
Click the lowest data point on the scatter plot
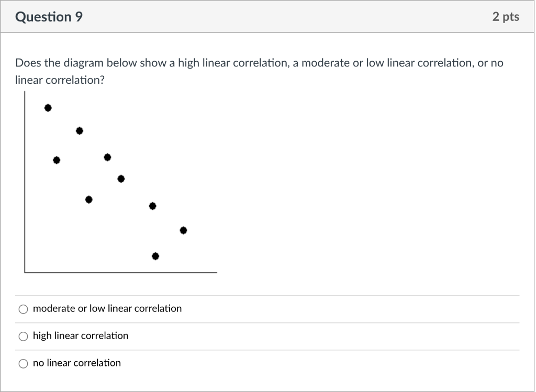click(x=155, y=256)
